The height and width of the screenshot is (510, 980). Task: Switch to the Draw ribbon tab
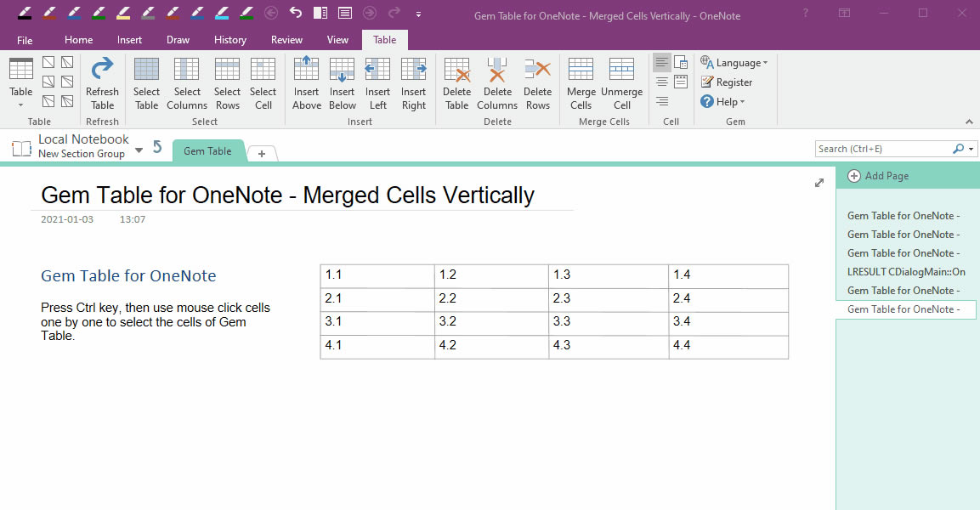coord(178,39)
